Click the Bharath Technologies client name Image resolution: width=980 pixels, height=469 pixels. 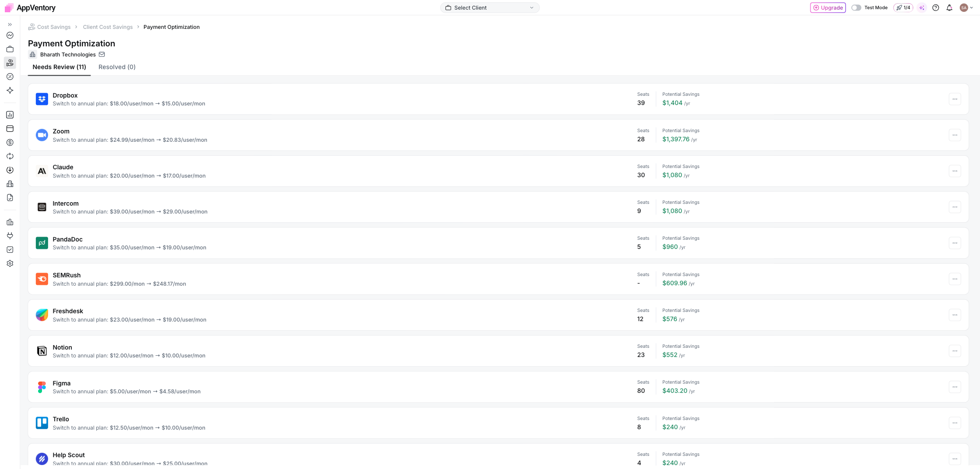(x=68, y=55)
